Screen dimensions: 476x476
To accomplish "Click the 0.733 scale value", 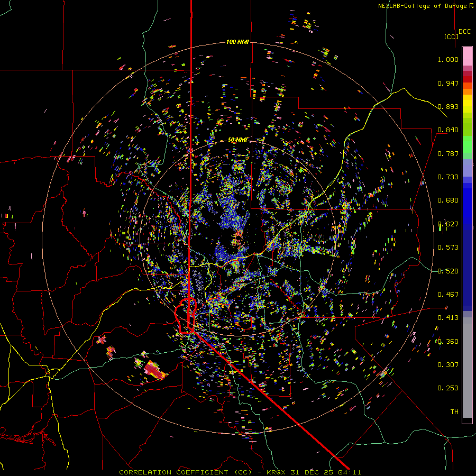I will point(448,177).
